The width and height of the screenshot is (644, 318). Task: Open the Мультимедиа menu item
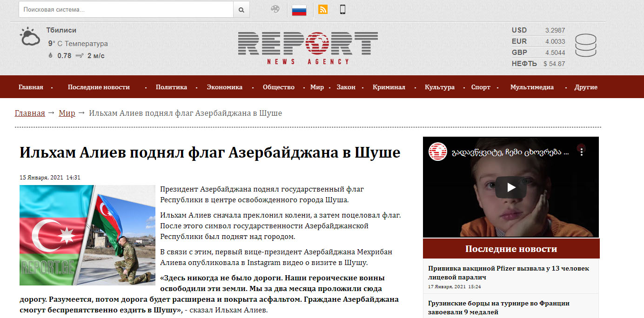click(531, 87)
